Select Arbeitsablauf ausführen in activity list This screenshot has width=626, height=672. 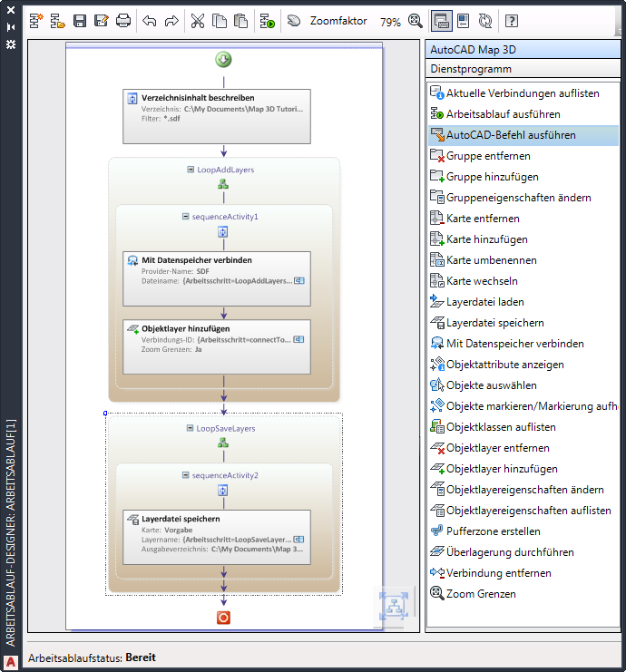(x=523, y=114)
